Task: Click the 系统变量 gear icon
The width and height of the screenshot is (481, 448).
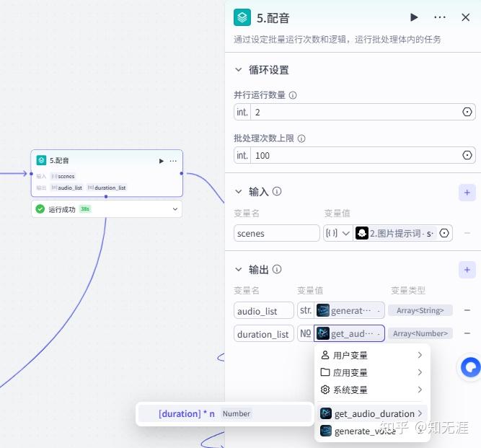Action: pyautogui.click(x=325, y=390)
